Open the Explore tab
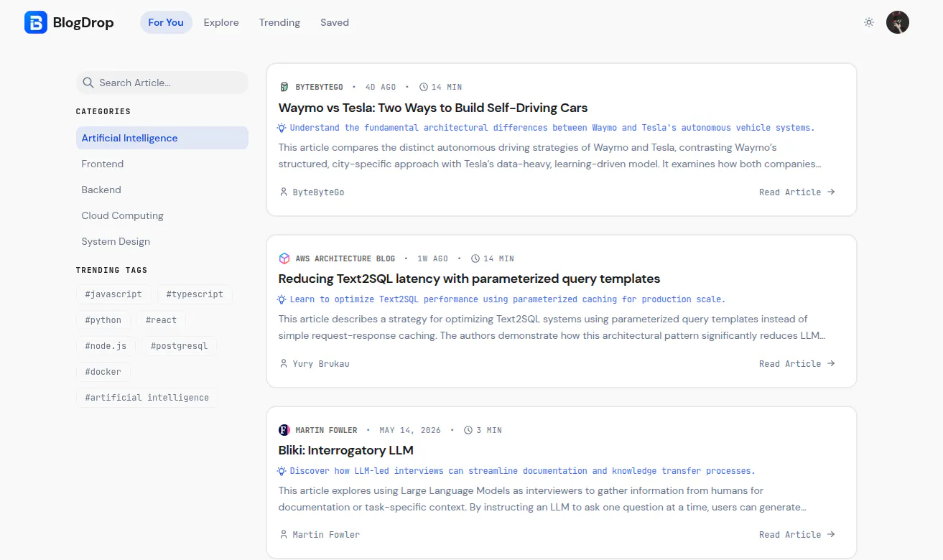 point(221,22)
